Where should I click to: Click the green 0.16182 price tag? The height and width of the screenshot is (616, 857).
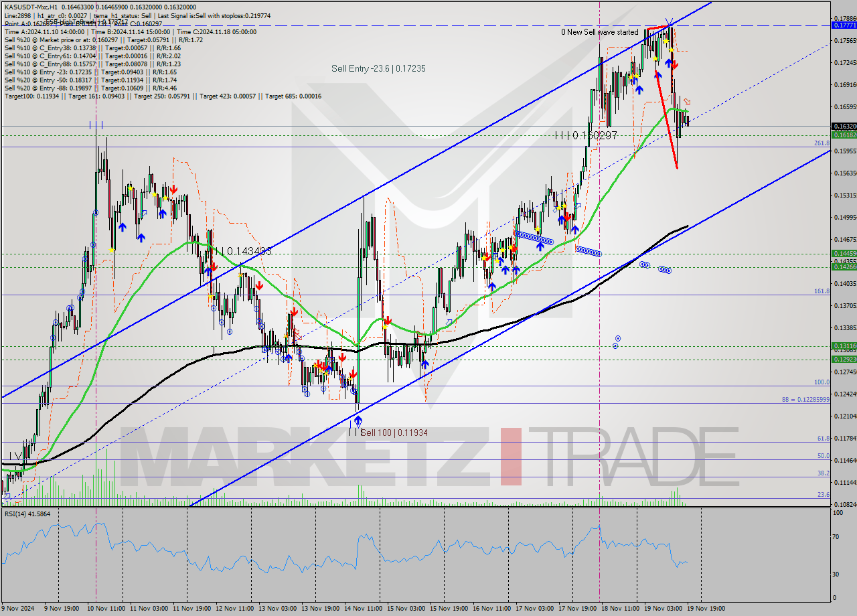[x=844, y=135]
